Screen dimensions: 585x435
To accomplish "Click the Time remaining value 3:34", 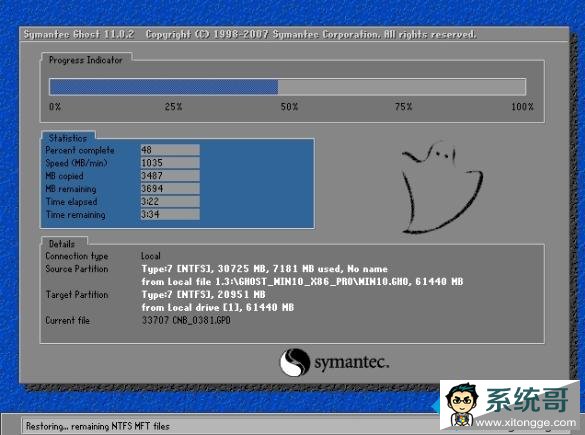I will coord(170,214).
